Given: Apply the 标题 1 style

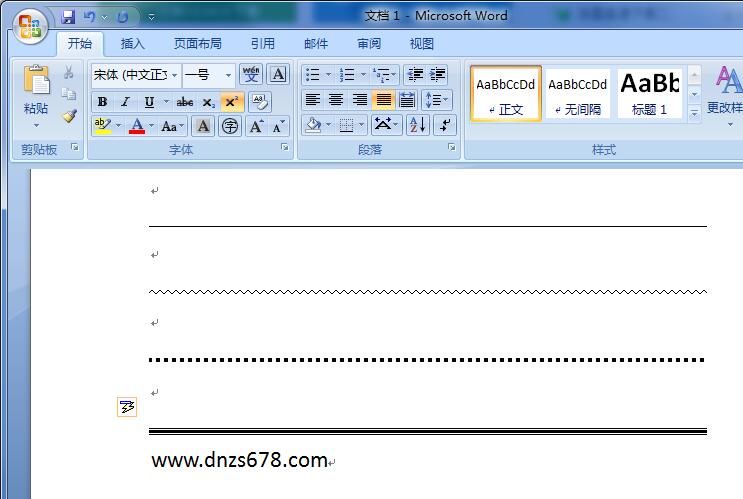Looking at the screenshot, I should [x=650, y=94].
